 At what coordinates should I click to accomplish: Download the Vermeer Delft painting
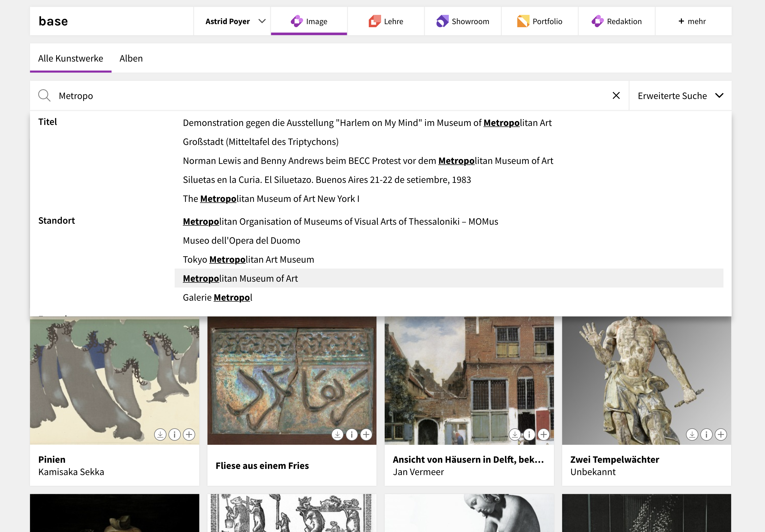click(x=515, y=434)
